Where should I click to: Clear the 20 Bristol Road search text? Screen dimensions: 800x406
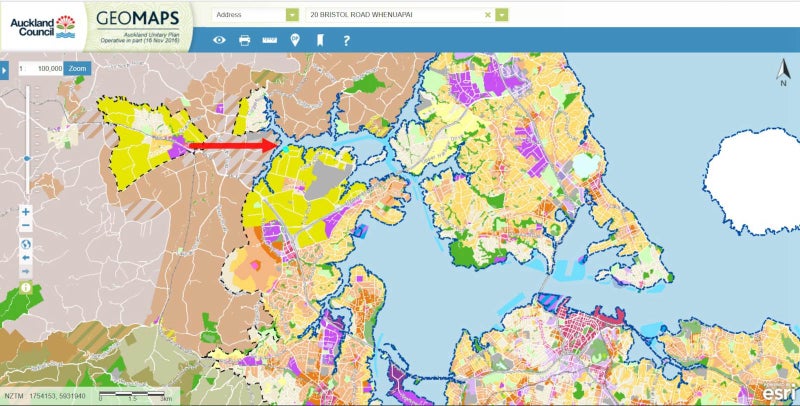click(x=488, y=15)
